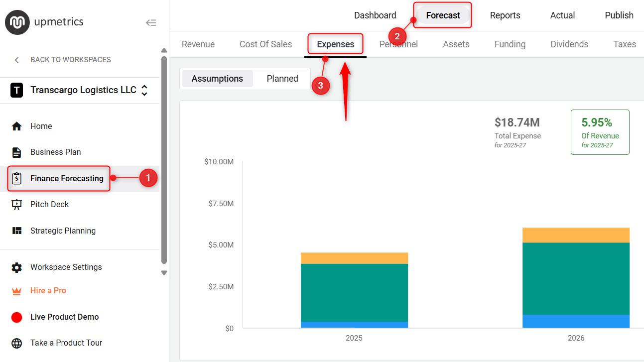This screenshot has height=362, width=644.
Task: Open Strategic Planning section
Action: pyautogui.click(x=63, y=231)
